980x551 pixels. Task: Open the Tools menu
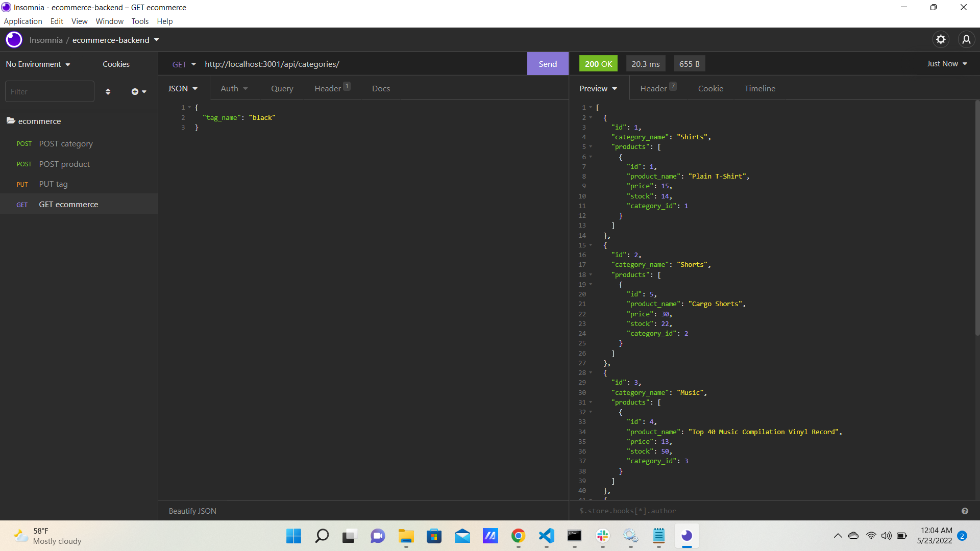point(140,21)
